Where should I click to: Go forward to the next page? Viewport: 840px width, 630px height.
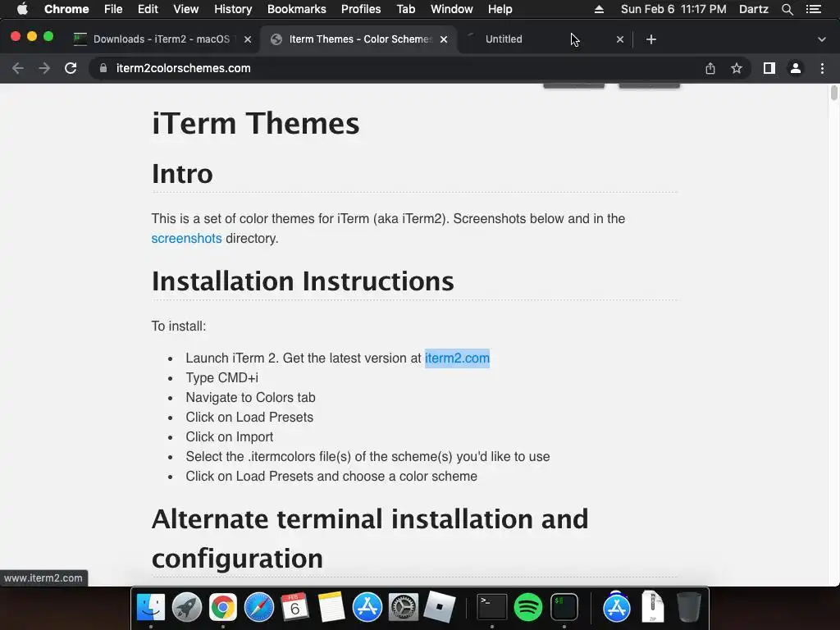[44, 68]
